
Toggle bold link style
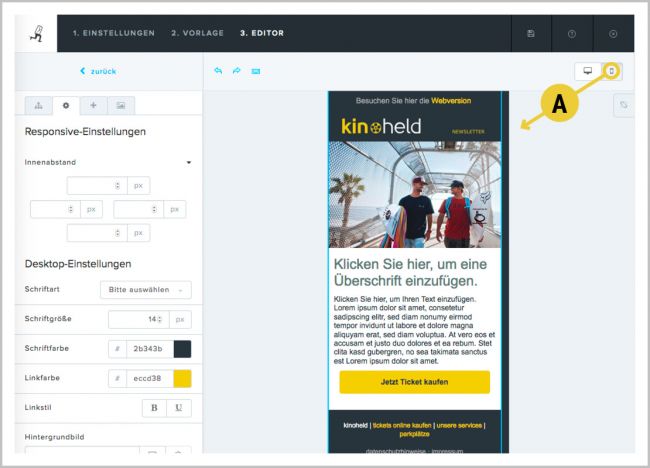pos(154,407)
